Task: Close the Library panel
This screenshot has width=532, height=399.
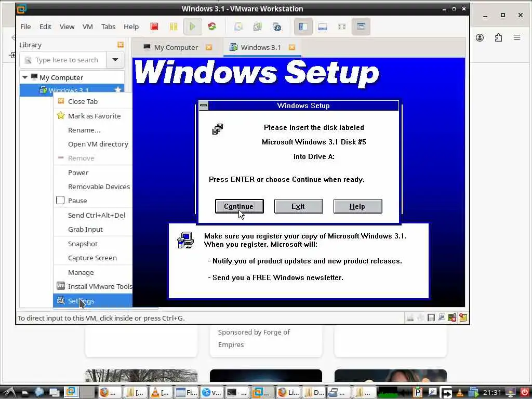Action: pos(121,45)
